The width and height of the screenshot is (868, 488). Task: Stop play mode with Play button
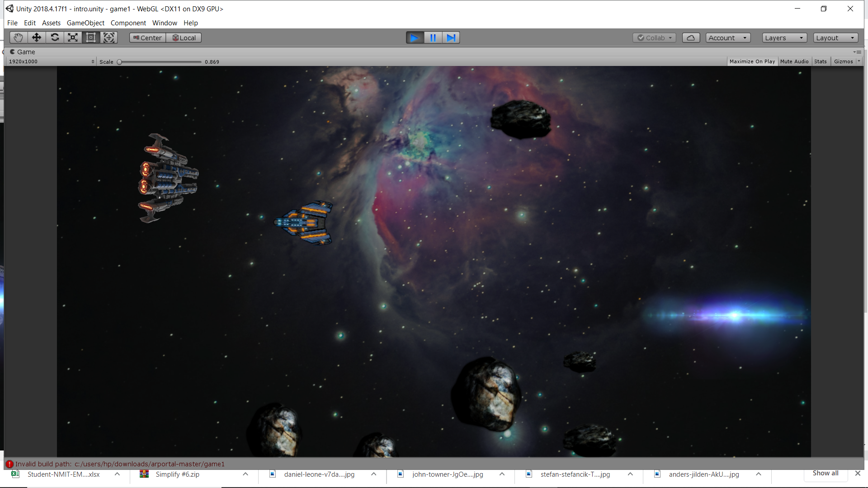pyautogui.click(x=415, y=38)
